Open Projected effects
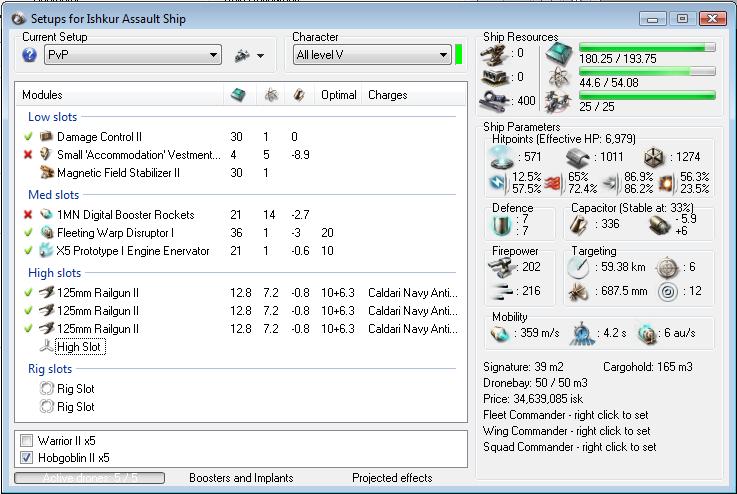737x494 pixels. (x=392, y=478)
